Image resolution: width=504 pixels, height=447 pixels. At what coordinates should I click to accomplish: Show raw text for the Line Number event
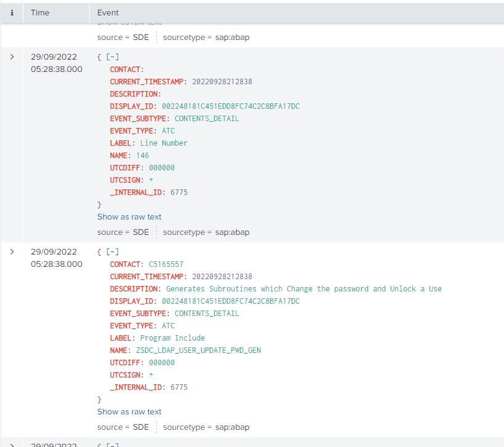pyautogui.click(x=129, y=216)
